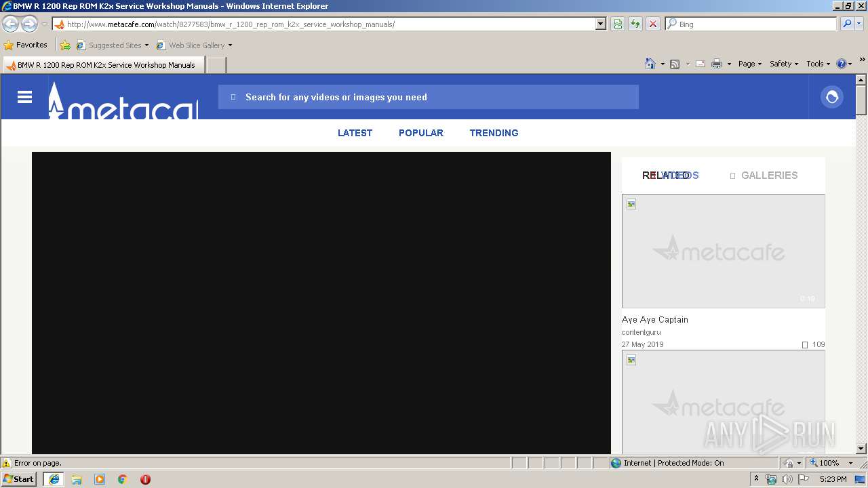
Task: Expand the Print options dropdown arrow
Action: pos(729,64)
